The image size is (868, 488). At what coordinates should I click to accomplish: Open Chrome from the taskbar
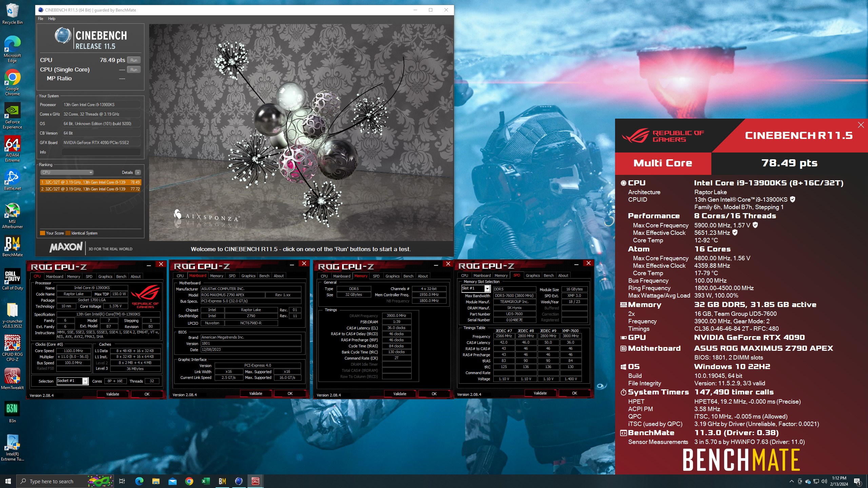pos(189,481)
